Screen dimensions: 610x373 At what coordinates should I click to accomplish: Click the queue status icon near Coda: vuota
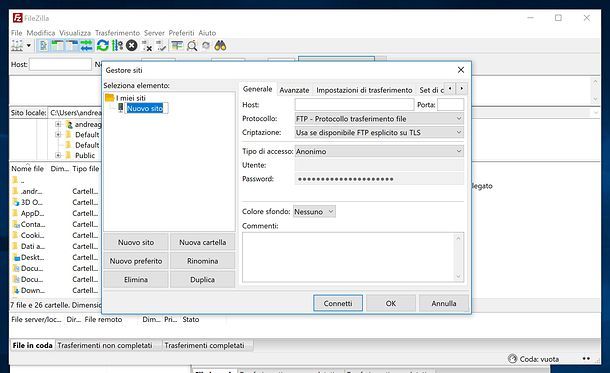pyautogui.click(x=513, y=359)
